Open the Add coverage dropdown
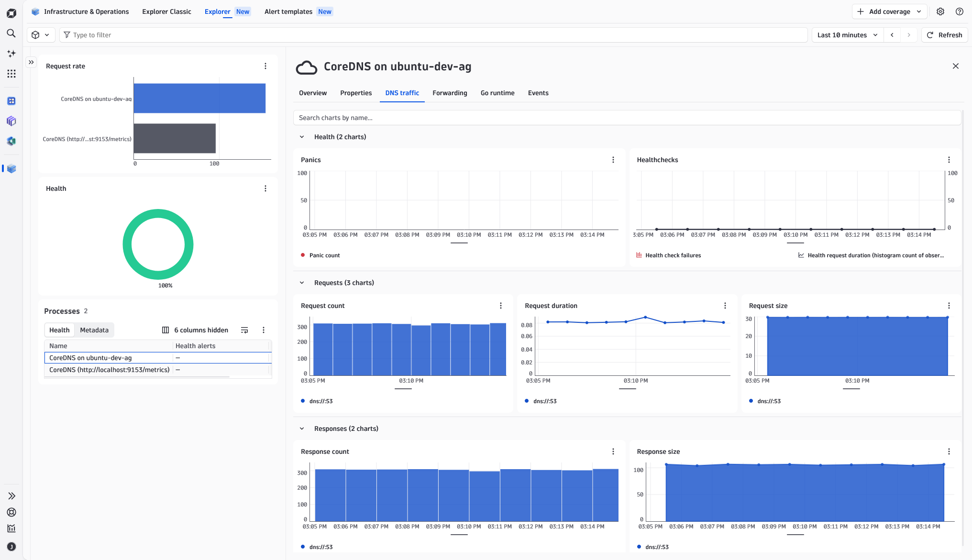Screen dimensions: 972x560 890,11
